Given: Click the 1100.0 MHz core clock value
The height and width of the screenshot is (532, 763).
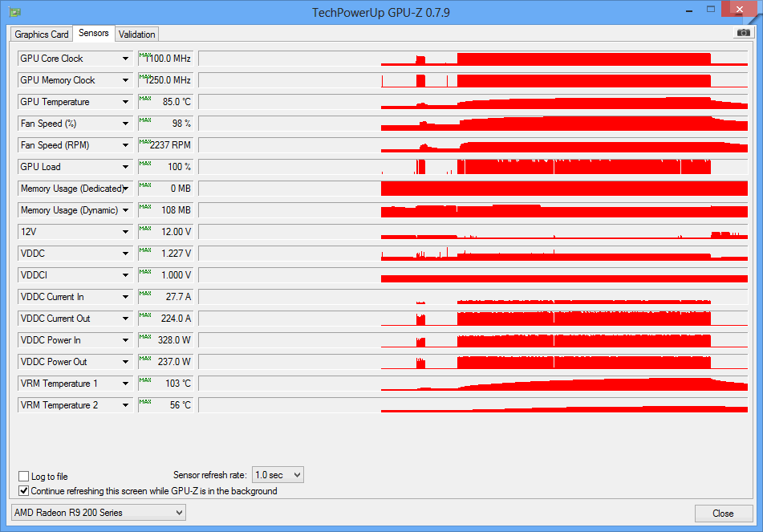Looking at the screenshot, I should pos(166,59).
